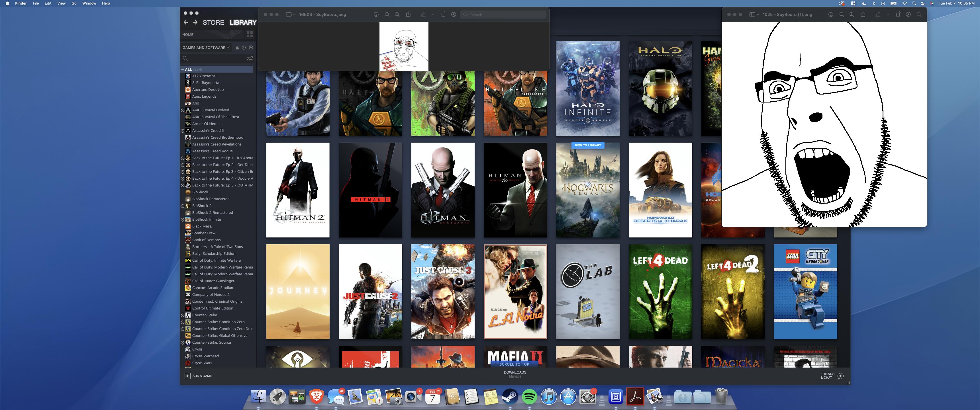Go back with Steam's left arrow

click(x=186, y=22)
